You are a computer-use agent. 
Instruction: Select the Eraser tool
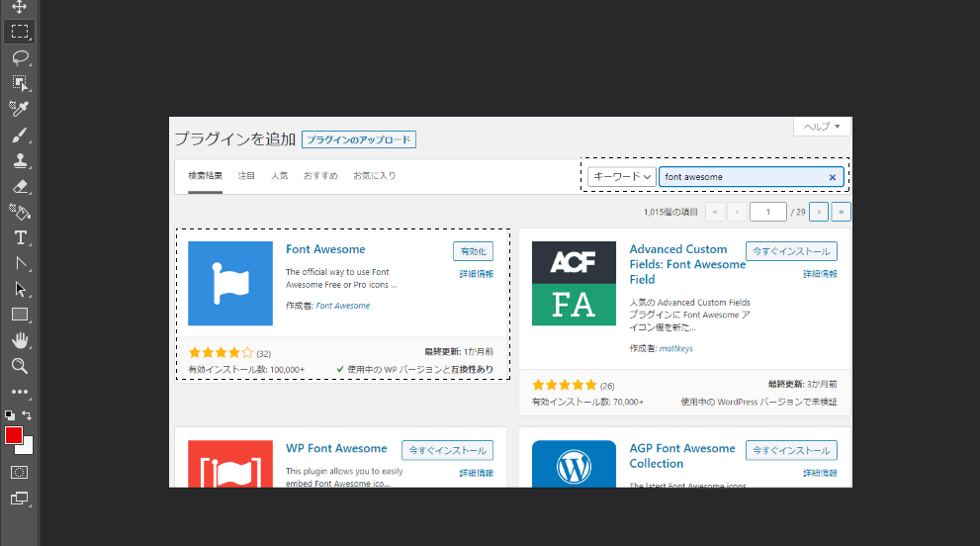(19, 186)
